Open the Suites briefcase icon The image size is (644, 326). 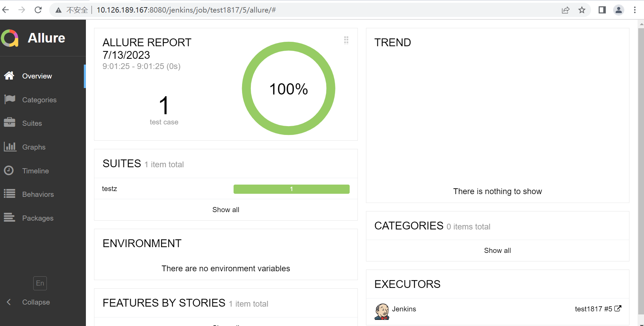[x=10, y=122]
